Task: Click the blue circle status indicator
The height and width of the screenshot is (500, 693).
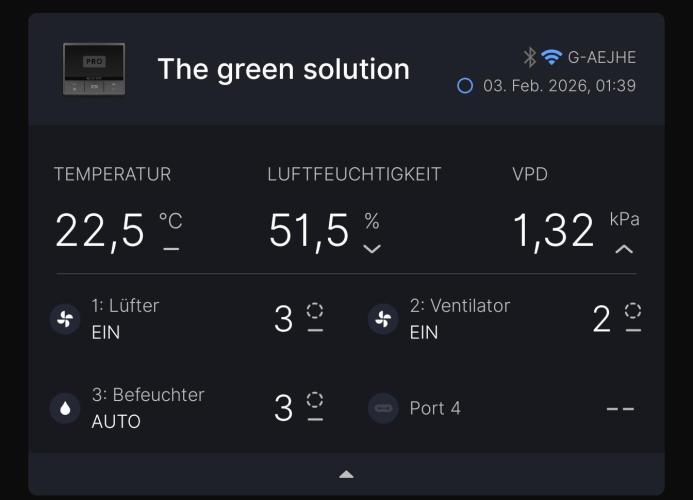Action: (x=465, y=86)
